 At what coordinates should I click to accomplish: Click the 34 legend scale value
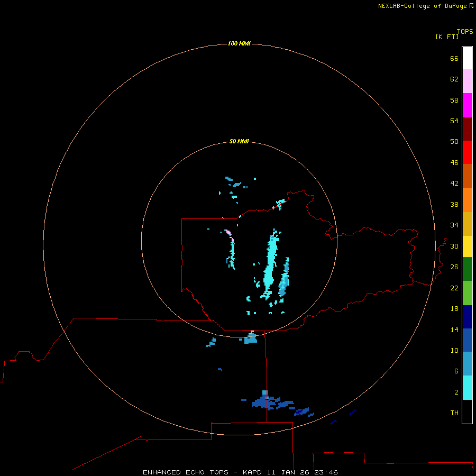click(x=454, y=225)
